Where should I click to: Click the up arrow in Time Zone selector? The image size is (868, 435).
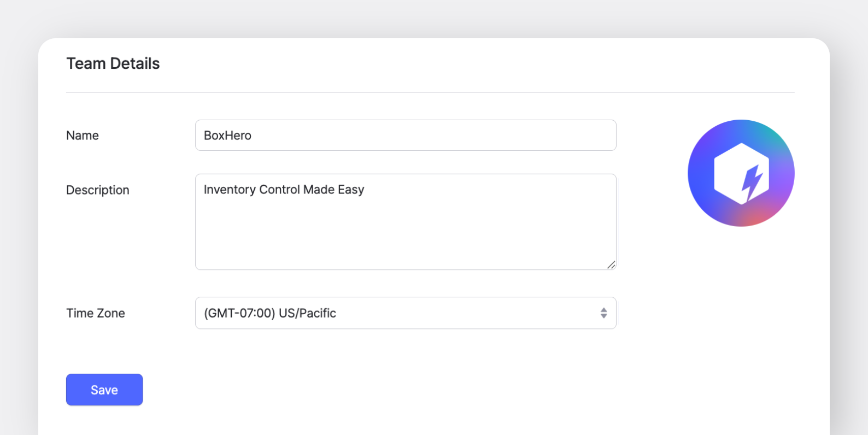coord(603,309)
